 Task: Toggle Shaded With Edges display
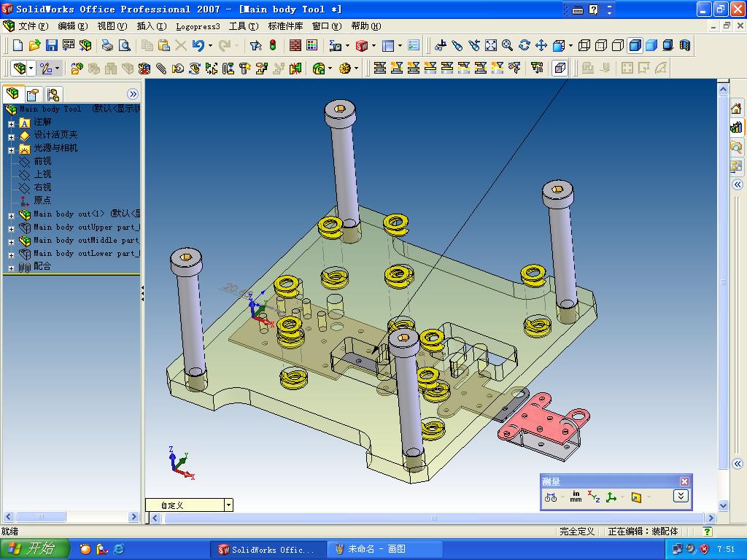[x=635, y=45]
